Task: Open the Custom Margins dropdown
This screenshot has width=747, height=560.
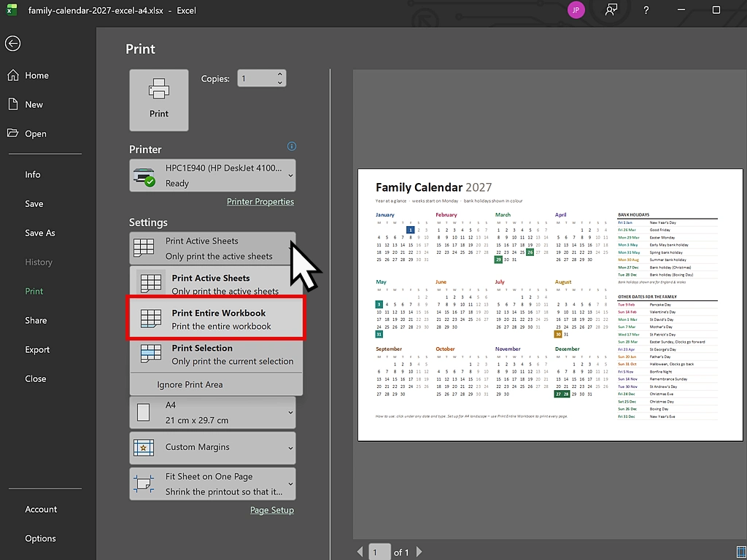Action: [212, 448]
